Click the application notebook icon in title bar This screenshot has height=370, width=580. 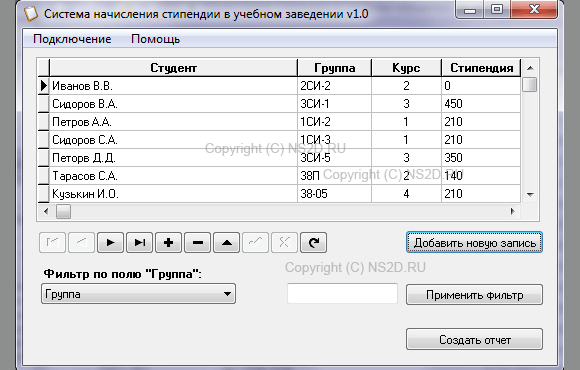[x=31, y=14]
